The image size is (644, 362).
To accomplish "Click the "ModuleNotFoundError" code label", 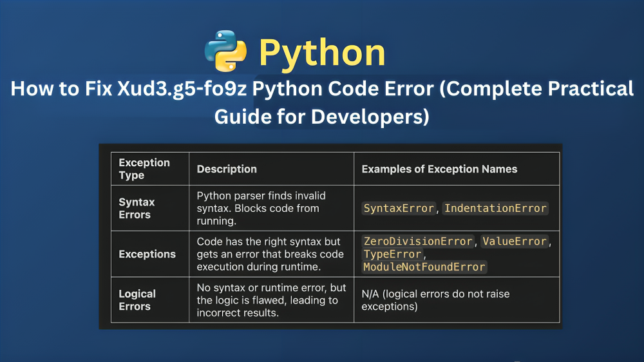I will pos(424,267).
